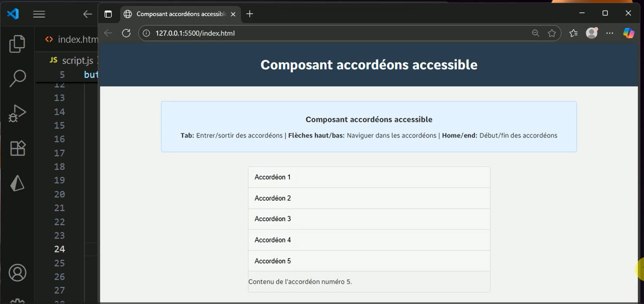Open browser Settings and more menu
The width and height of the screenshot is (644, 304).
[610, 33]
